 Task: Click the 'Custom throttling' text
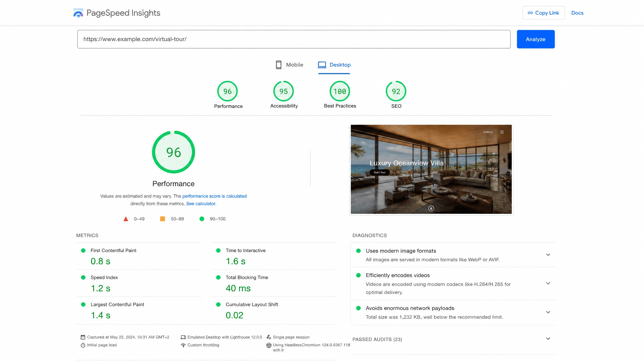(203, 345)
